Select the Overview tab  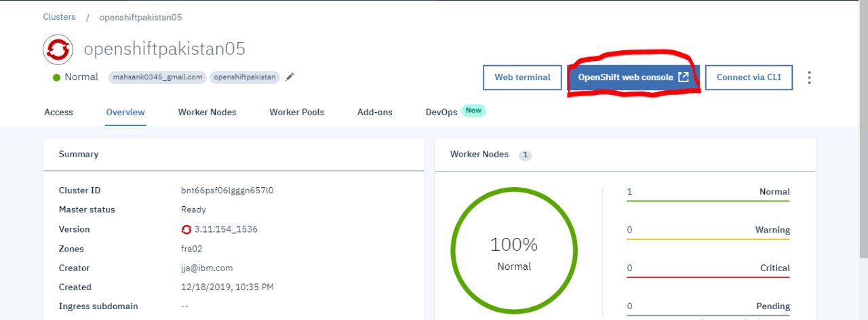point(125,112)
